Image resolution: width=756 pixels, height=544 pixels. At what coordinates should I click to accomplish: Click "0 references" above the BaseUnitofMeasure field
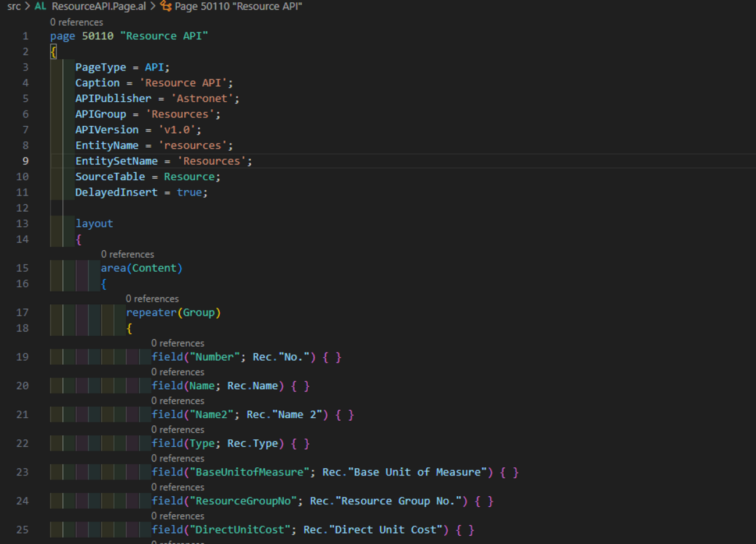177,458
